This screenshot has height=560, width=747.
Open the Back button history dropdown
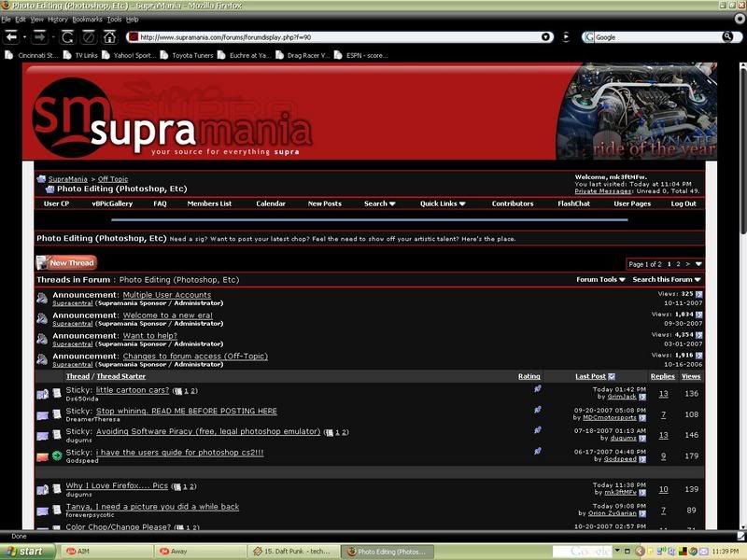tap(25, 36)
